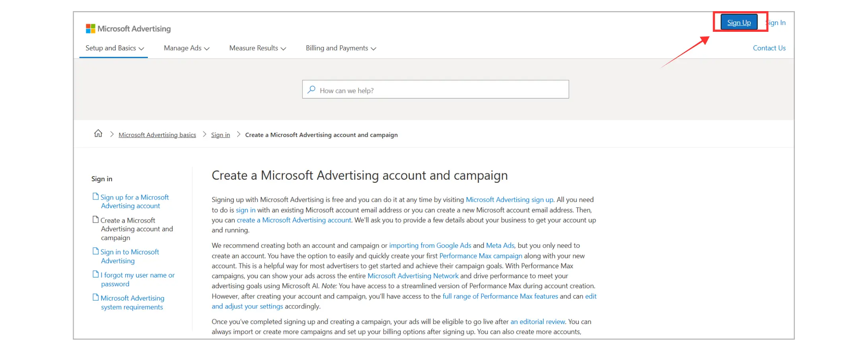This screenshot has height=351, width=868.
Task: Click the Sign In link in header
Action: tap(776, 23)
